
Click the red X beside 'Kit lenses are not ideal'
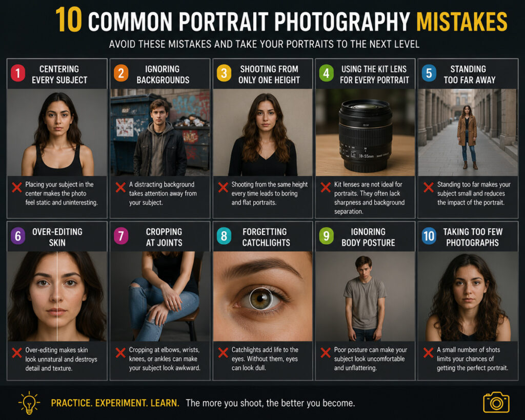point(326,187)
